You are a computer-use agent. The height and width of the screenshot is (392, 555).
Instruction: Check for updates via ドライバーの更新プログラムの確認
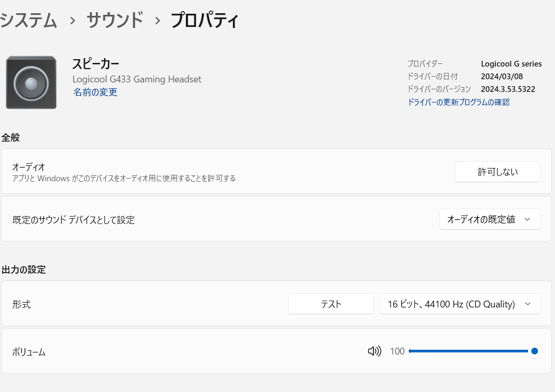(x=458, y=102)
